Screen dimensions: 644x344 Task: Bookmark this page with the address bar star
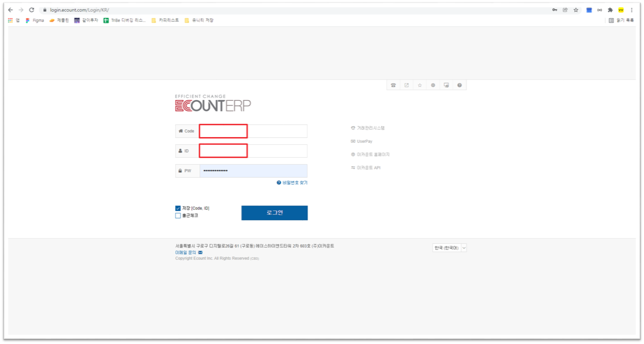(576, 10)
